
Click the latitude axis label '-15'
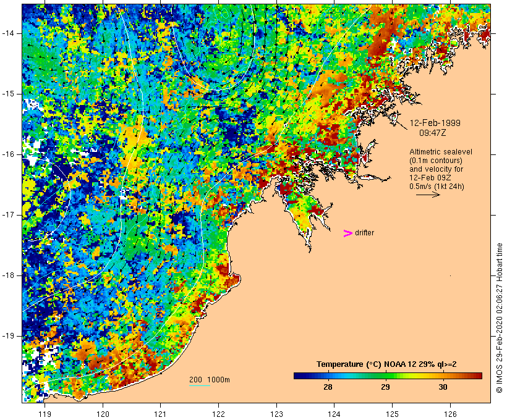(8, 94)
